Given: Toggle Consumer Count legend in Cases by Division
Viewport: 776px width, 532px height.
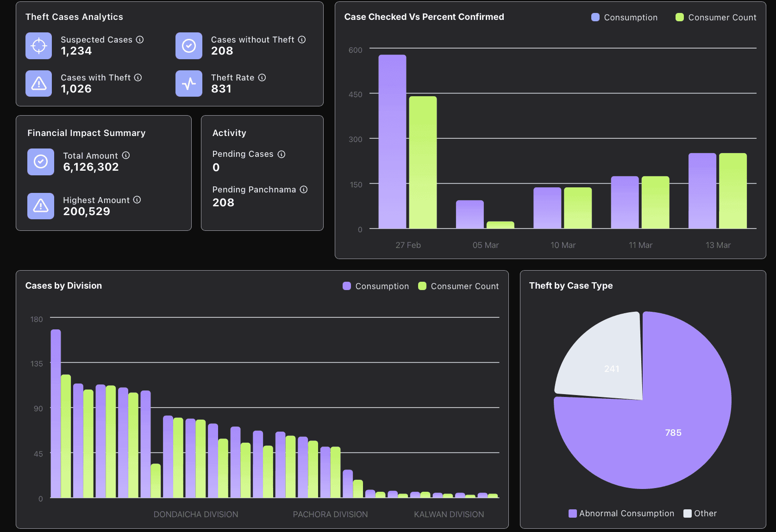Looking at the screenshot, I should click(458, 286).
